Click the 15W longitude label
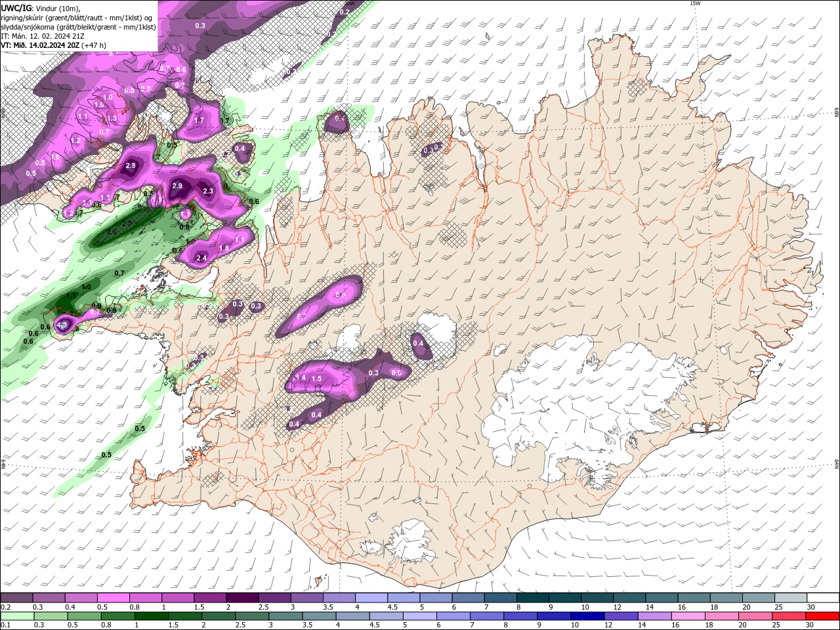The image size is (840, 630). click(695, 3)
